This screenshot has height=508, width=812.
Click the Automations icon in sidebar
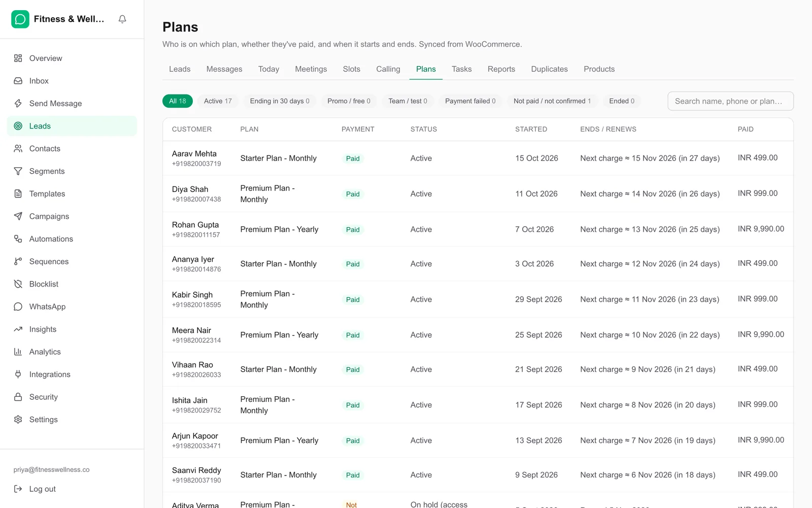(x=18, y=239)
